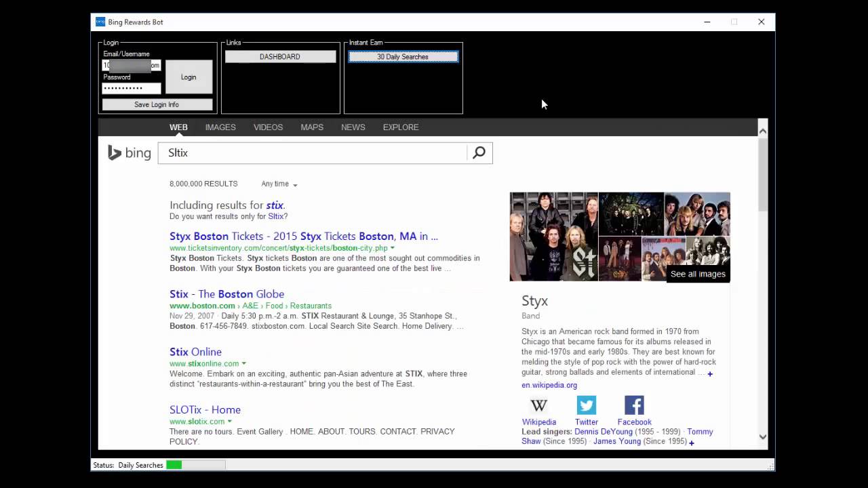Image resolution: width=868 pixels, height=488 pixels.
Task: Open the top-middle dark Styx thumbnail
Action: 631,213
